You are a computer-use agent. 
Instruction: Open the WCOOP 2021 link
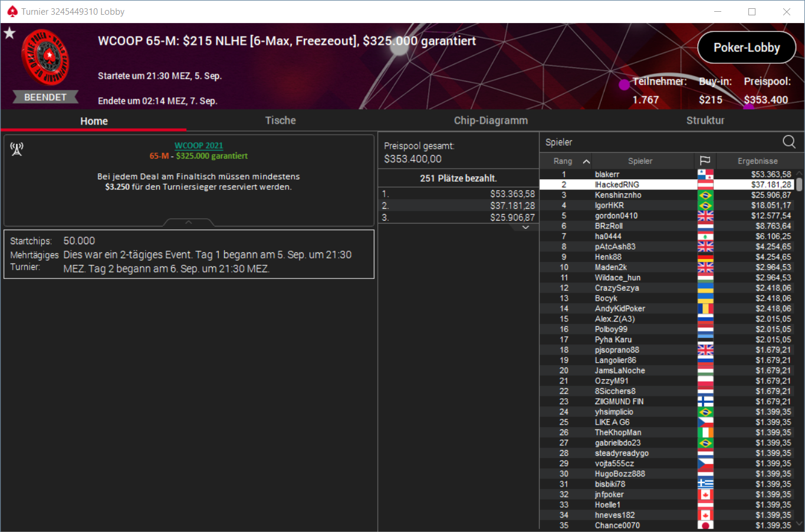coord(199,145)
